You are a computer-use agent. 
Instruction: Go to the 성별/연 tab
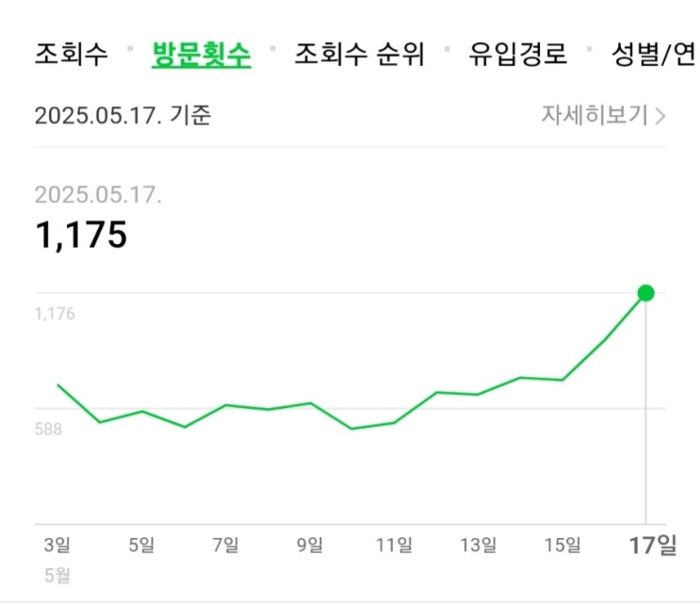[x=654, y=54]
